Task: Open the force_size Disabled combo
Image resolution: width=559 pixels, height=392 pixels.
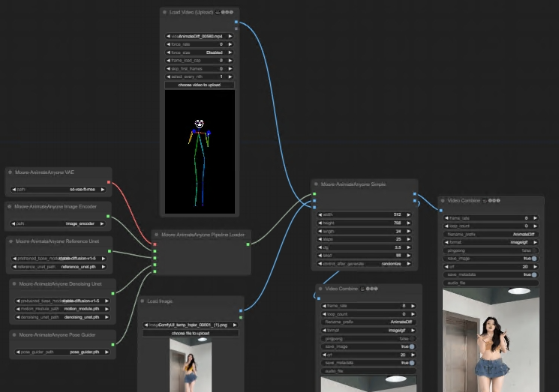Action: click(200, 52)
